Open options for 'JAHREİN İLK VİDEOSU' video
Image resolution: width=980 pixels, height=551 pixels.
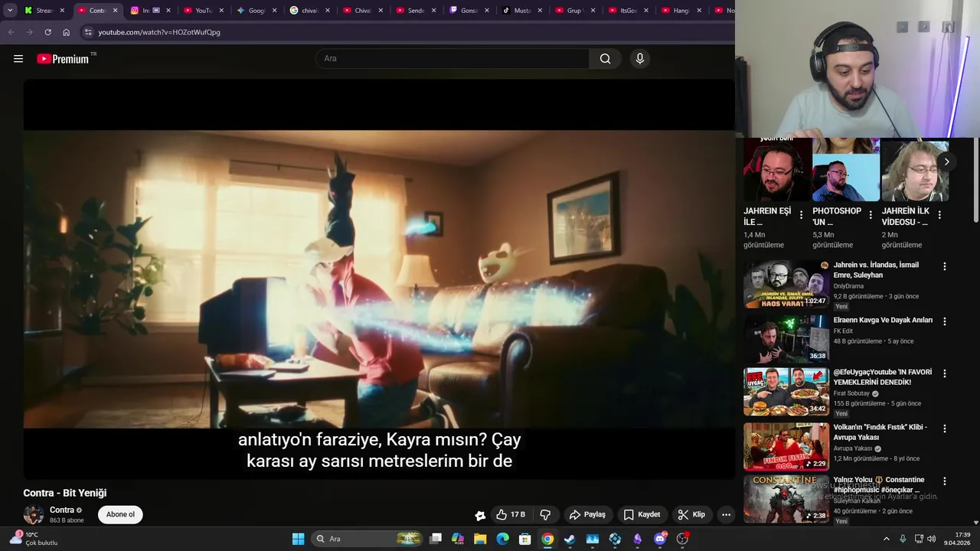[x=939, y=215]
